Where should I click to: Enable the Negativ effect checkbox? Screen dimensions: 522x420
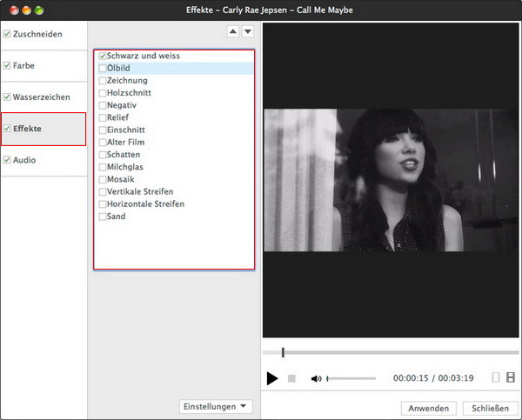[103, 105]
